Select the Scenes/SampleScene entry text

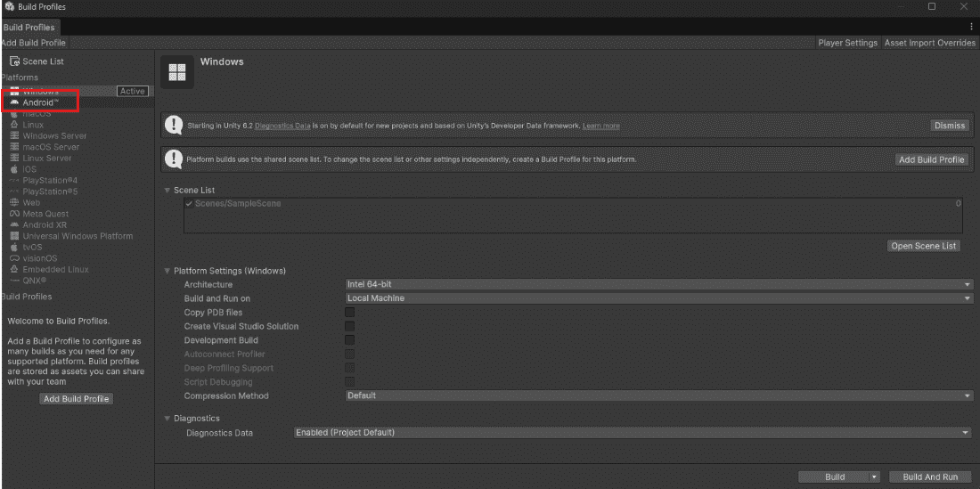tap(238, 204)
